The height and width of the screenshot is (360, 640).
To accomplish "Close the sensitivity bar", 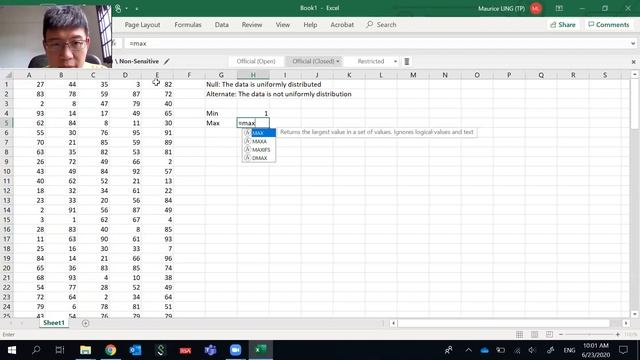I will [x=633, y=62].
